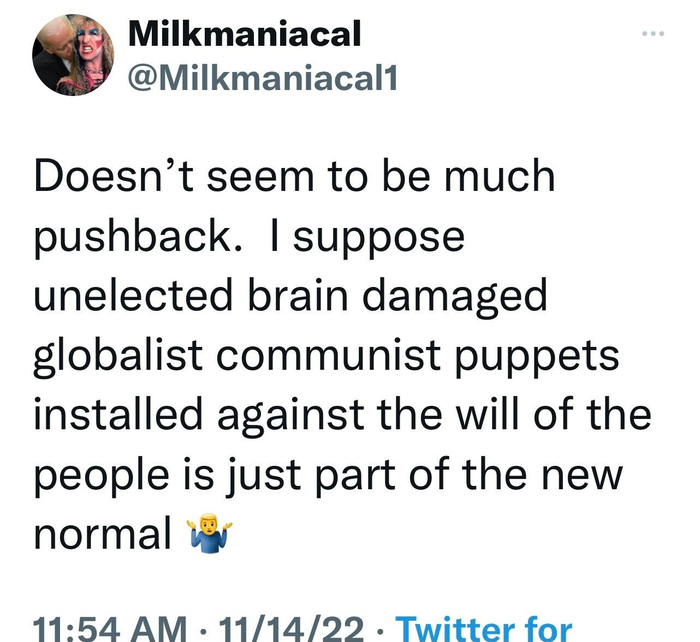The height and width of the screenshot is (642, 700).
Task: Click the @Milkmaniacal1 handle
Action: coord(263,78)
